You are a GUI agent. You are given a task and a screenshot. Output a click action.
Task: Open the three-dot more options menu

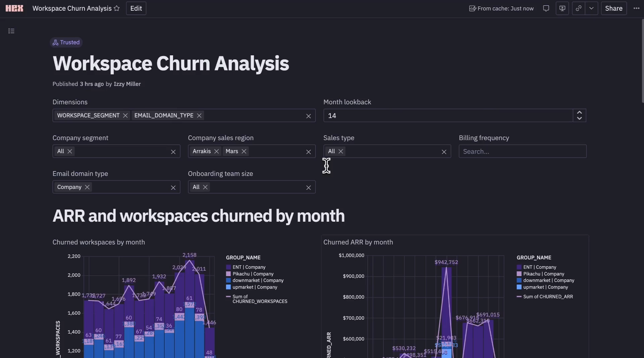tap(636, 8)
